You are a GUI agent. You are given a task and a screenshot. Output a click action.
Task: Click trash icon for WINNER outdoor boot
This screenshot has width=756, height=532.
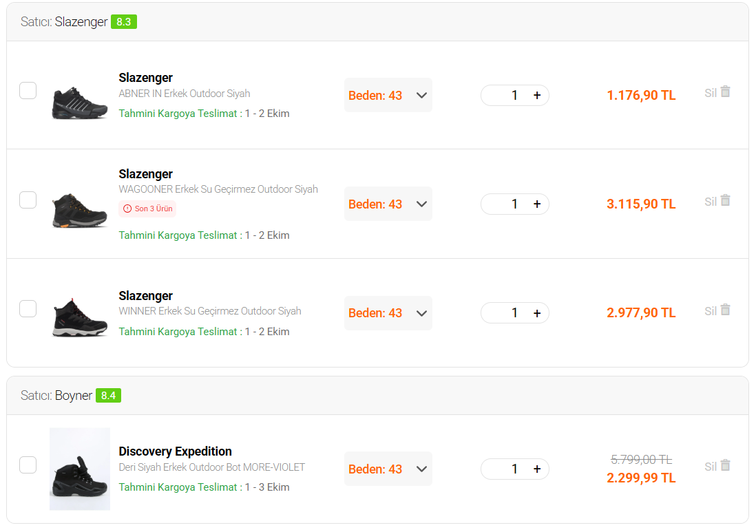725,310
